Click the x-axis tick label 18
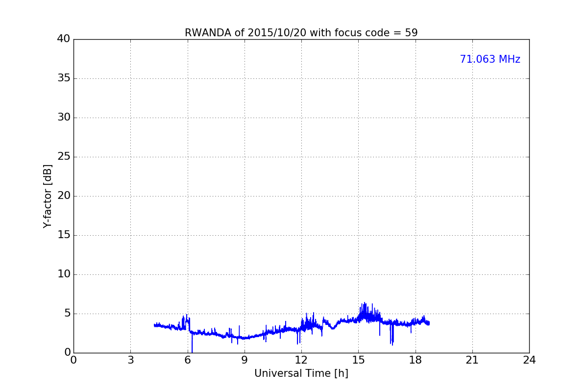Image resolution: width=588 pixels, height=392 pixels. (x=415, y=360)
